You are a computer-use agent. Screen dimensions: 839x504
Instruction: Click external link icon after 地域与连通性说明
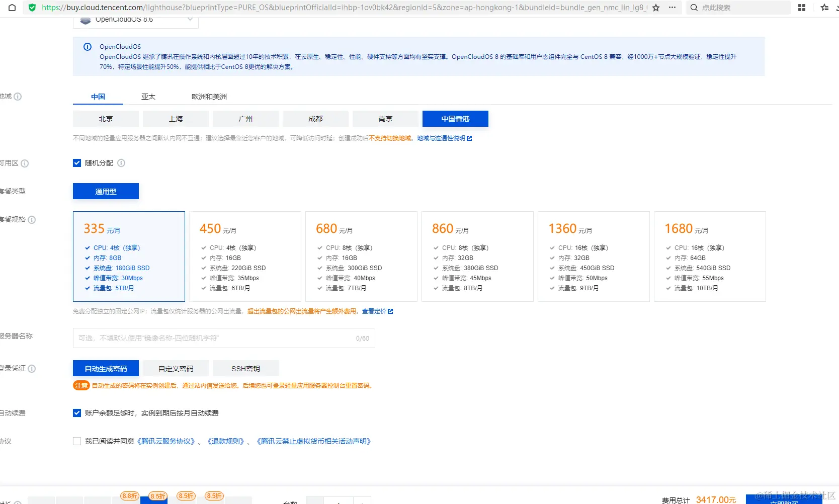click(x=469, y=138)
